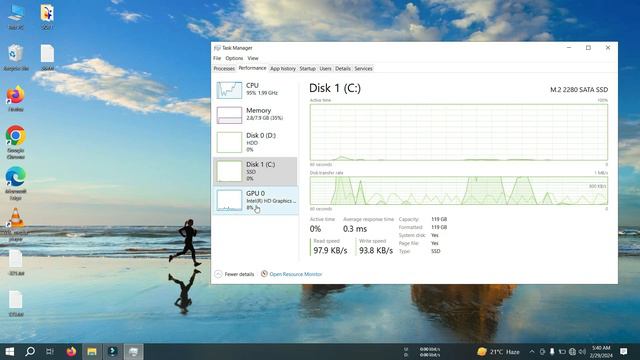
Task: Select GPU 0 Intel HD Graphics entry
Action: (x=256, y=200)
